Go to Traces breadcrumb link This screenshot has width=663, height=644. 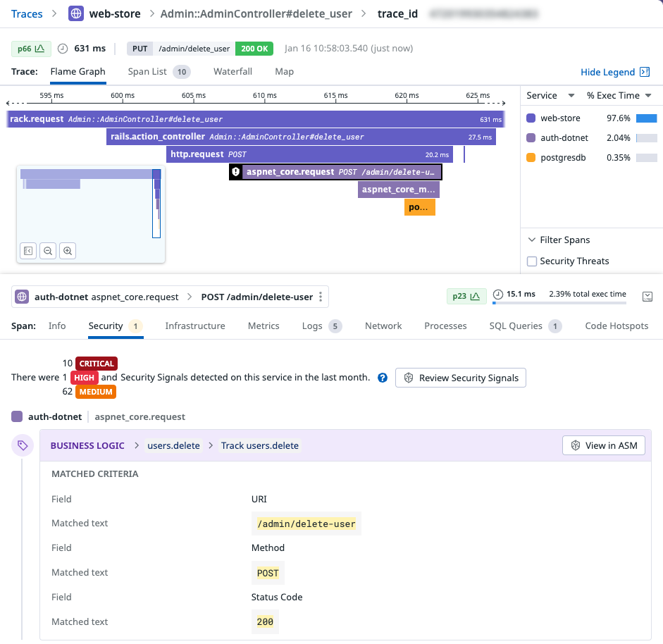tap(27, 14)
